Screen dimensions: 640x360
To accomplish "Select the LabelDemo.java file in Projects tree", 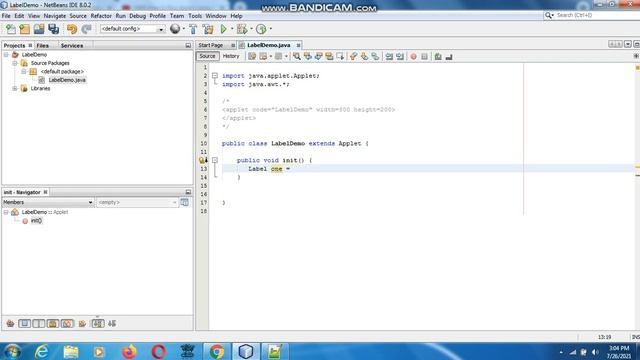I will [67, 80].
